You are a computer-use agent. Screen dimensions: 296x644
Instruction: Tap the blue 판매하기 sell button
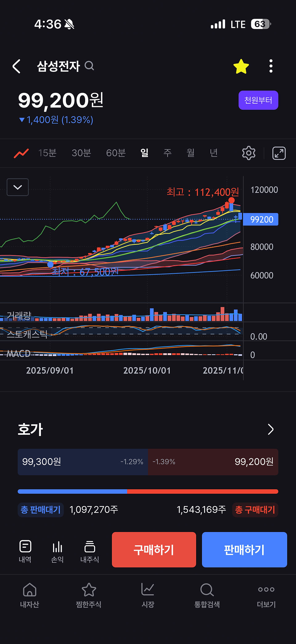245,550
